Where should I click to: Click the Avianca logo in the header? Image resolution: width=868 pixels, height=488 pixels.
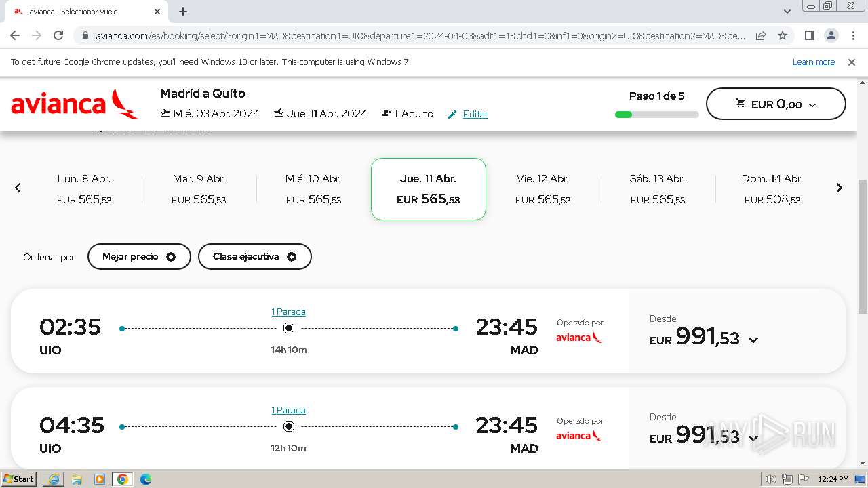[x=75, y=104]
